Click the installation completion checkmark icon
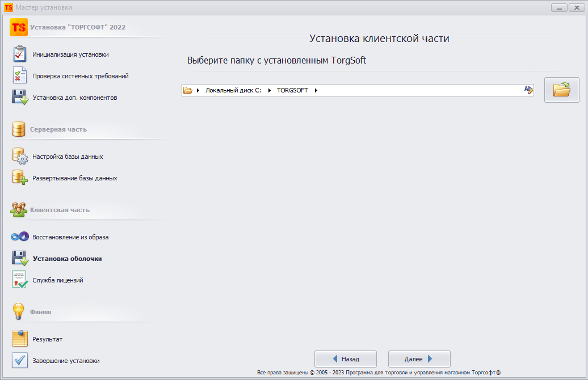The image size is (588, 380). 19,360
